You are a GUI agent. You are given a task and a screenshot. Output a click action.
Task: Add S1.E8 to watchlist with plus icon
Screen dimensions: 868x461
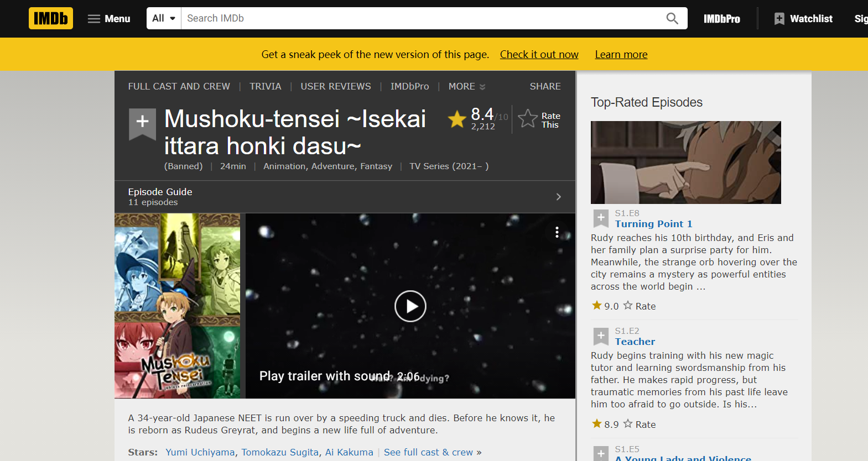click(x=601, y=218)
